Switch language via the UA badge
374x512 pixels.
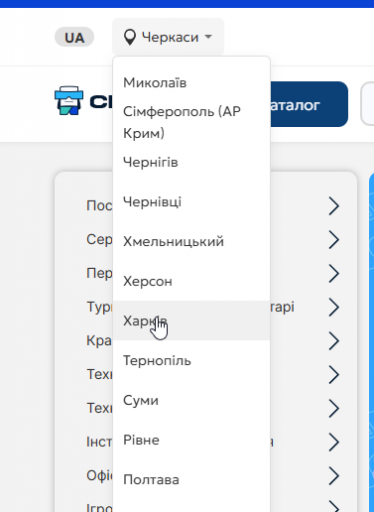click(74, 37)
